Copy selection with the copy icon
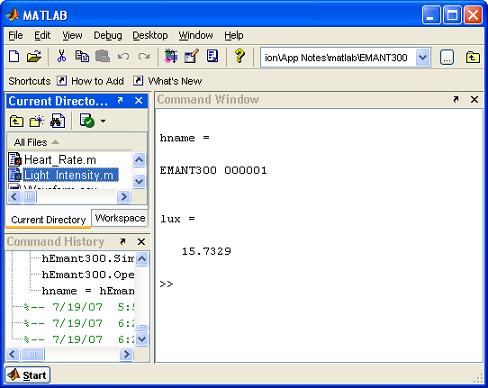This screenshot has height=388, width=488. (x=82, y=57)
